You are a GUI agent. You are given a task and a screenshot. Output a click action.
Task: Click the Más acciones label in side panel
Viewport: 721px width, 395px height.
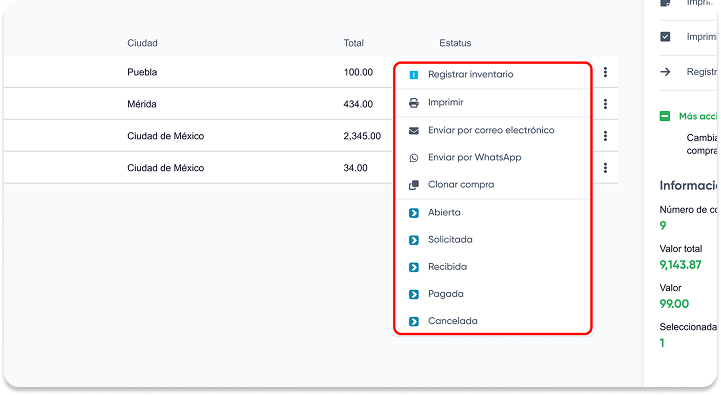[698, 116]
